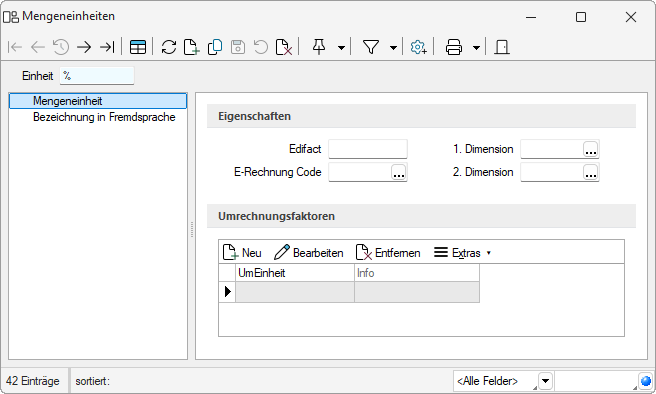Image resolution: width=656 pixels, height=394 pixels.
Task: Click the 42 Einträge status text
Action: coord(33,381)
